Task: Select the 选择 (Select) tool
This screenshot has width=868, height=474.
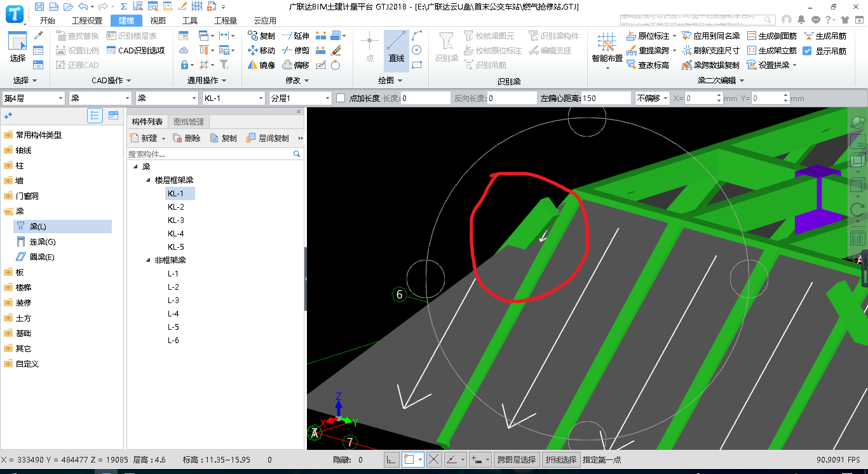Action: click(18, 47)
